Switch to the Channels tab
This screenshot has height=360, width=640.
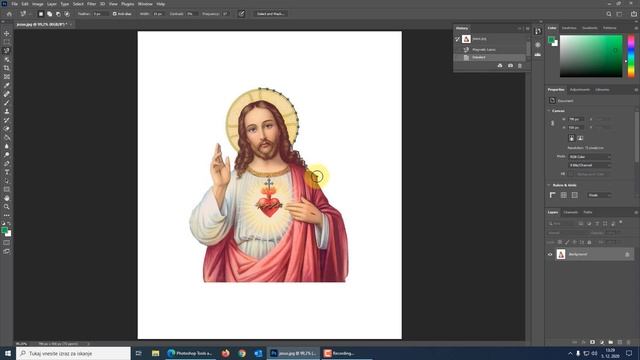point(571,212)
